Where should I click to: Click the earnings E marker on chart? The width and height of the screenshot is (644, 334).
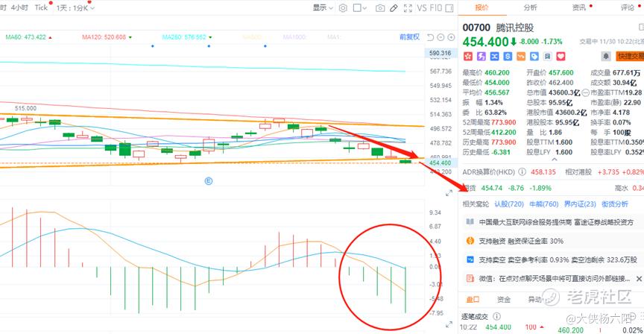click(209, 180)
